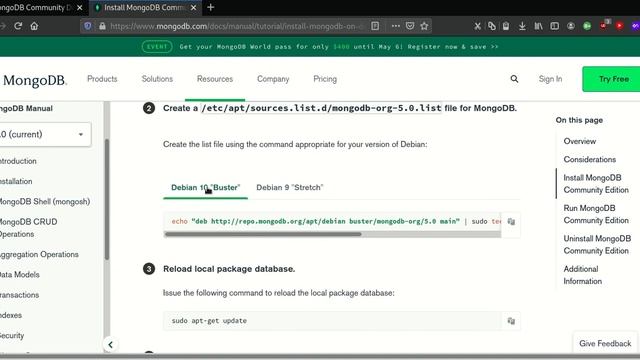Go to MongoDB logo home
Viewport: 640px width, 360px height.
34,80
